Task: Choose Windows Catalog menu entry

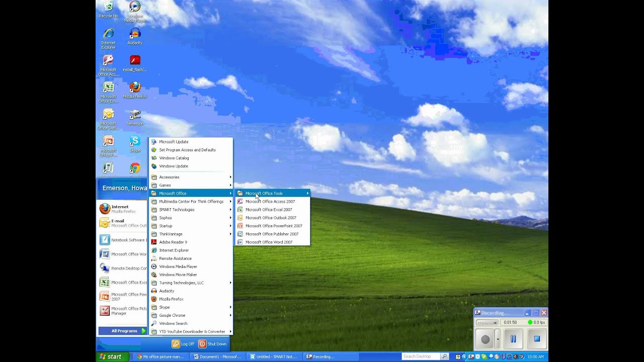Action: click(191, 158)
